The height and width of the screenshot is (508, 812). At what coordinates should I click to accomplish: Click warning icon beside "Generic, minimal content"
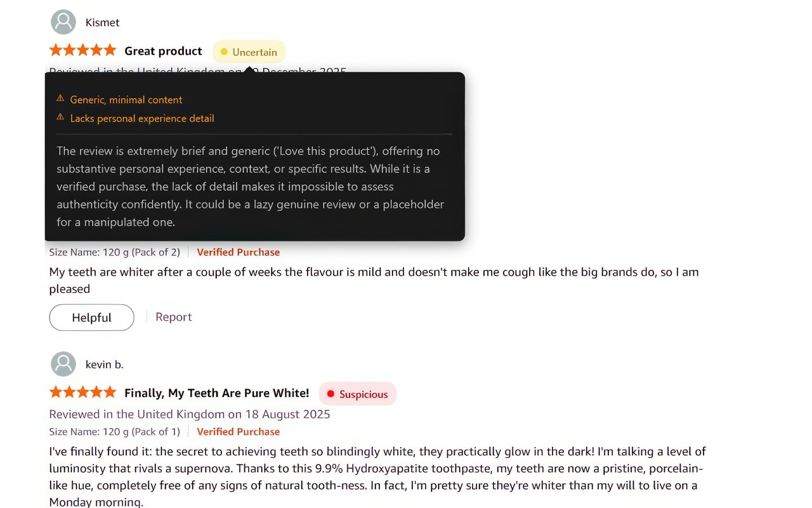pos(59,99)
